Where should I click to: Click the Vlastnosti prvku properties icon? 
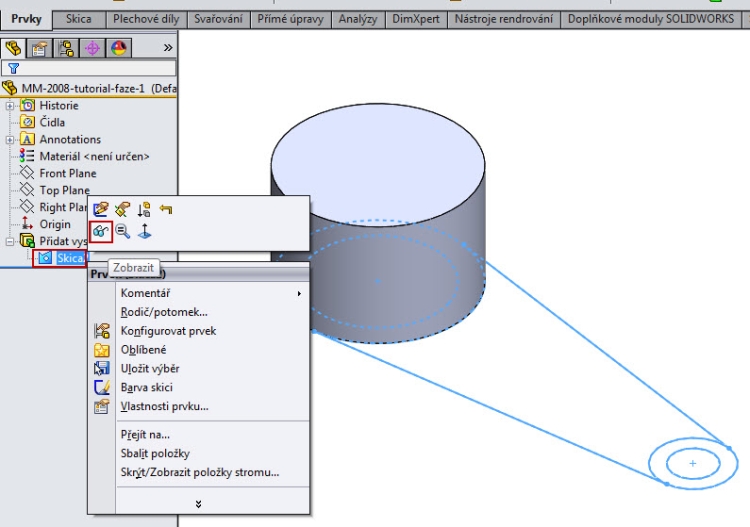(101, 406)
